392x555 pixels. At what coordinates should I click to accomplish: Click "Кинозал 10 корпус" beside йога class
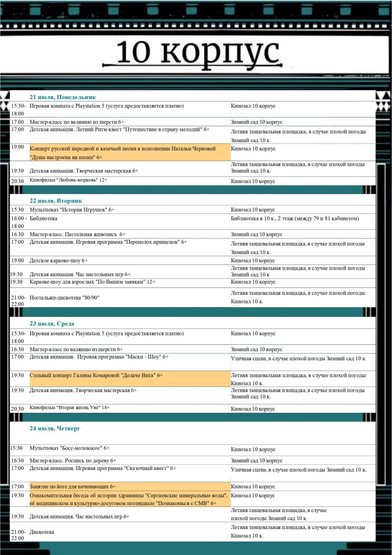253,486
